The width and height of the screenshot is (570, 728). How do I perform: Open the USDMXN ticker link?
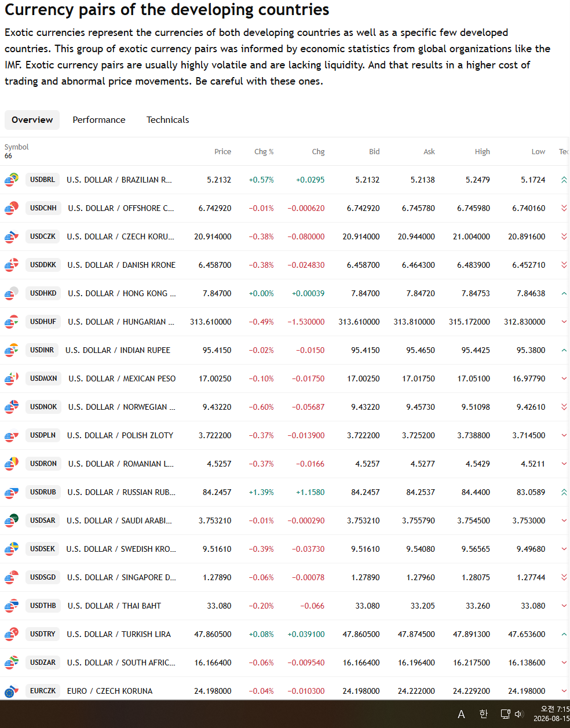pos(43,378)
